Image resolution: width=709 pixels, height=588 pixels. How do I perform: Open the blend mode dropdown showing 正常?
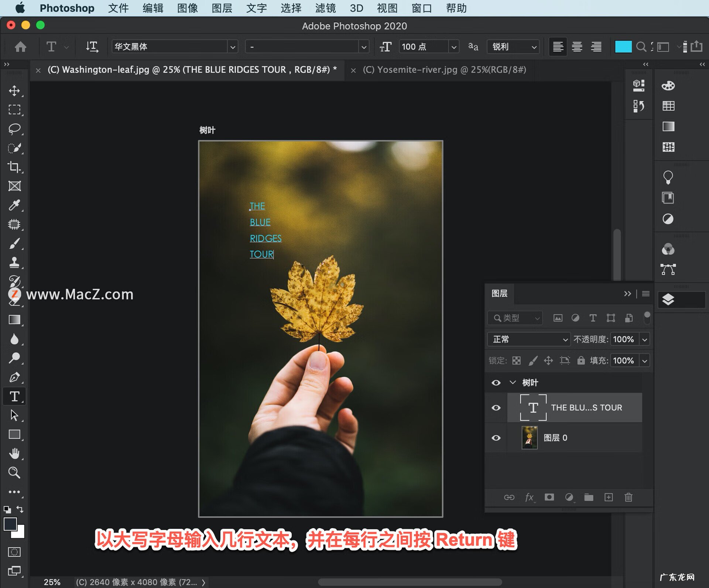(x=528, y=339)
